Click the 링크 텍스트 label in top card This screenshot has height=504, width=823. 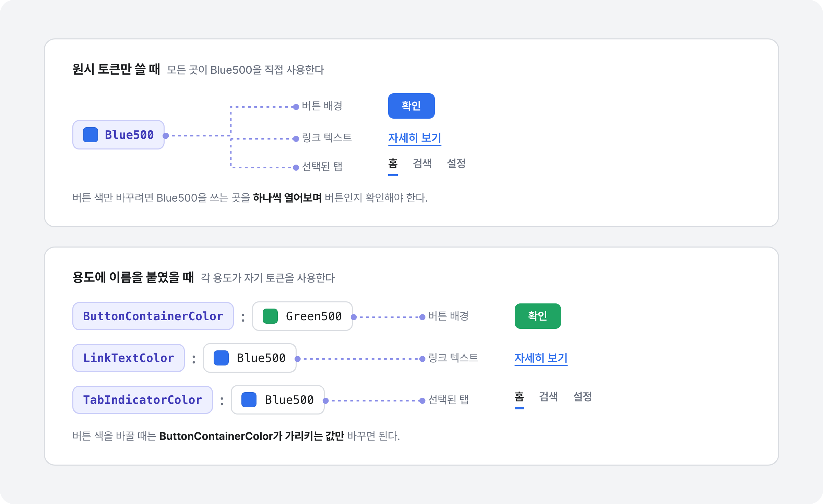coord(327,138)
